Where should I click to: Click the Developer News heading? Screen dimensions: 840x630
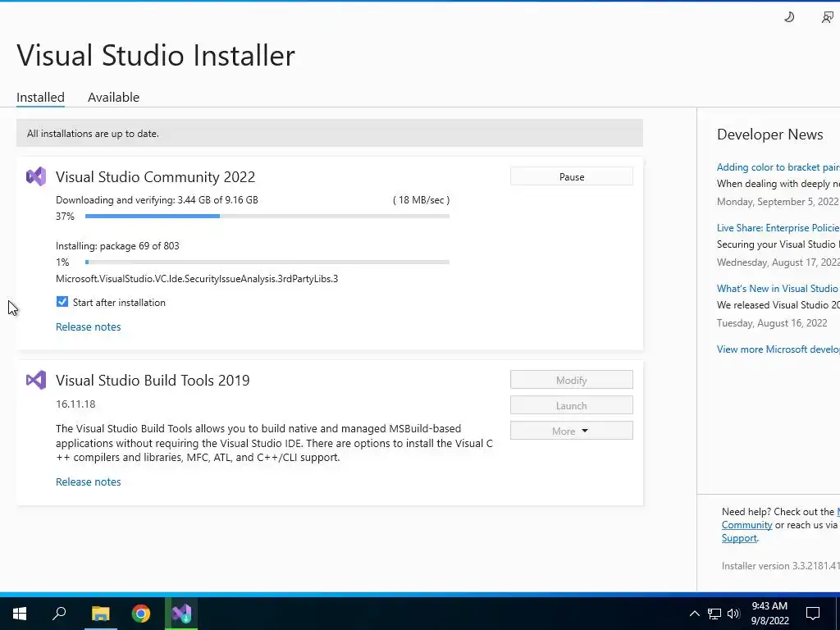coord(769,135)
